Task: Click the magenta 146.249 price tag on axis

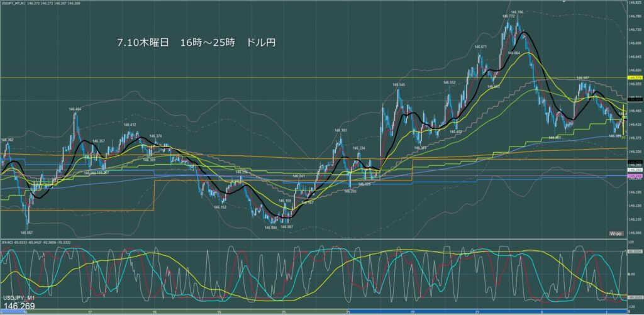Action: click(x=635, y=175)
